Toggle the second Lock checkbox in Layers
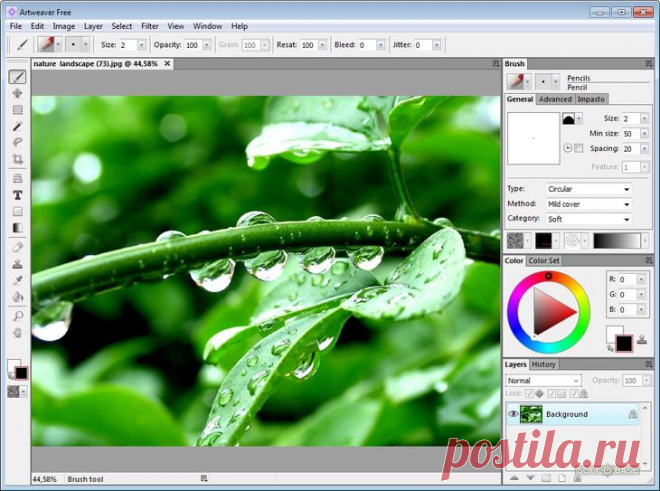Viewport: 660px width, 491px height. tap(551, 394)
